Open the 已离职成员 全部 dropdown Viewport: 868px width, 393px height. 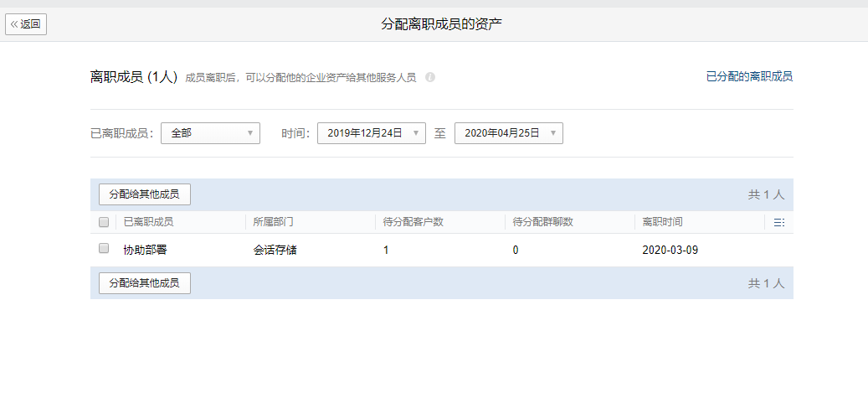point(210,133)
